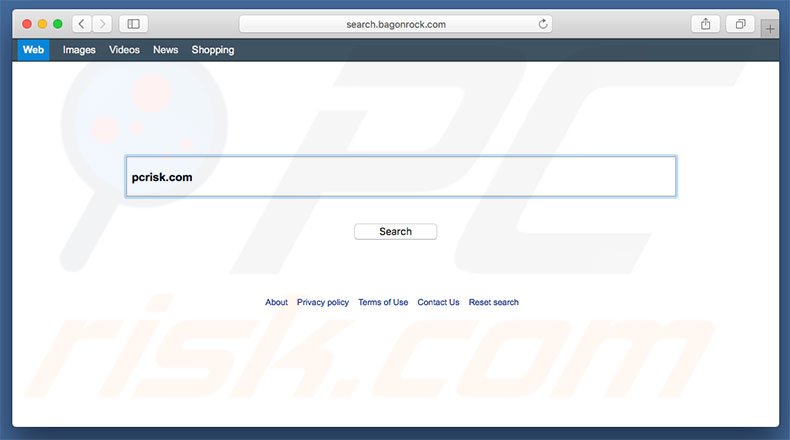Image resolution: width=790 pixels, height=440 pixels.
Task: Switch to the Videos tab
Action: [124, 50]
